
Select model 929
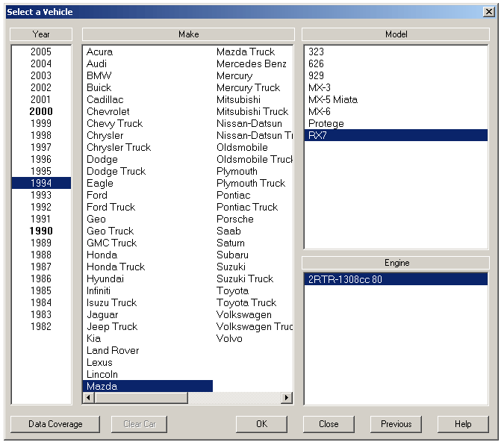(396, 75)
